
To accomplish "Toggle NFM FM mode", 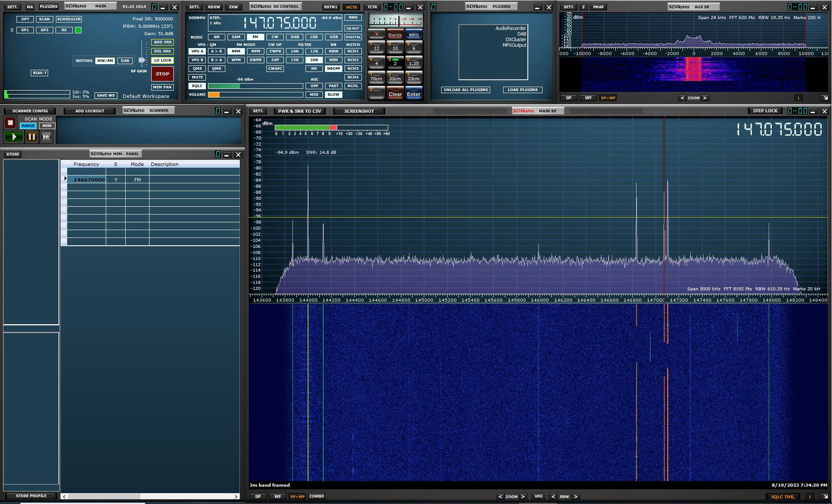I will tap(236, 51).
